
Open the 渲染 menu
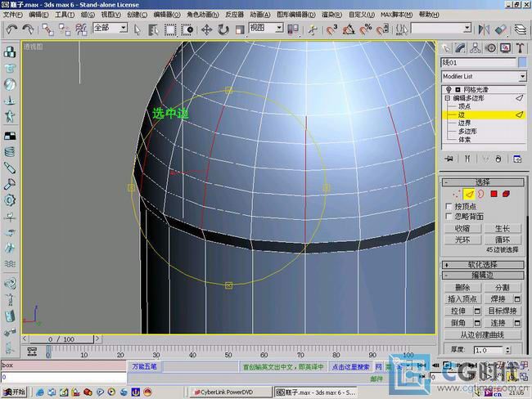pos(331,15)
